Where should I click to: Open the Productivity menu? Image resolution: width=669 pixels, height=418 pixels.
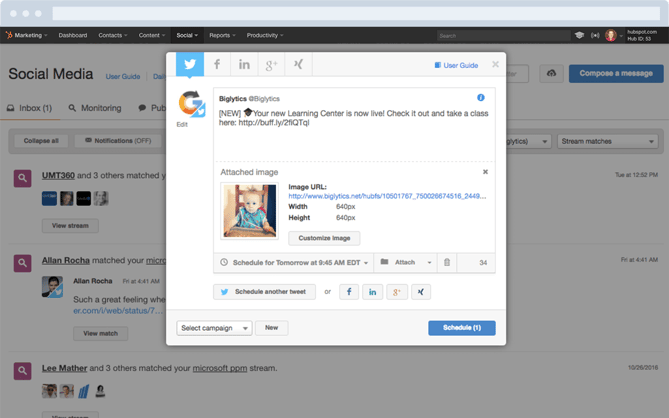[x=265, y=35]
